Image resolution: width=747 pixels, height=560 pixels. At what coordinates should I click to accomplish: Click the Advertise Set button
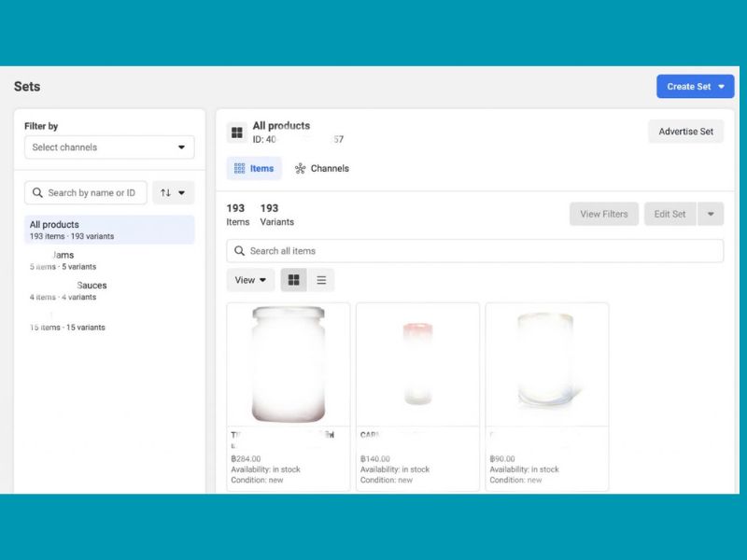pyautogui.click(x=685, y=132)
